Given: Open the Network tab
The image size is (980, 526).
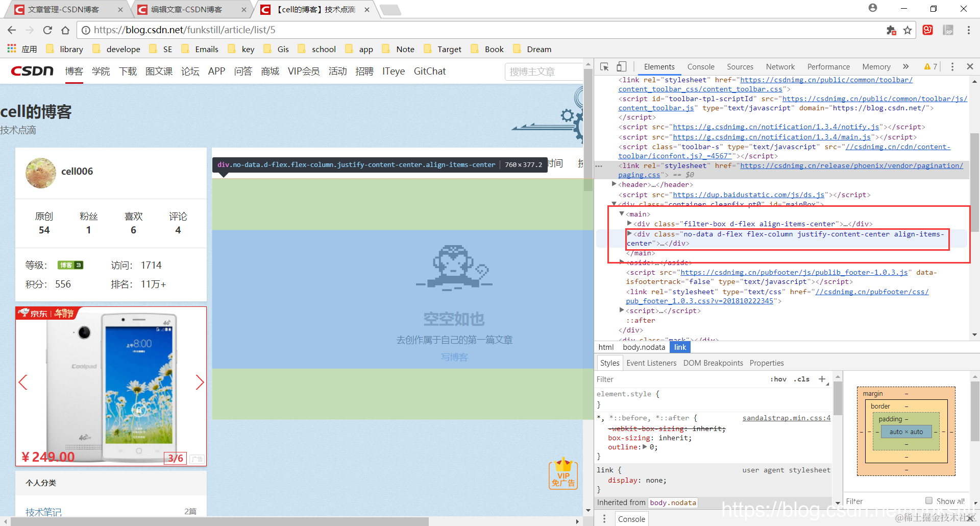Looking at the screenshot, I should (780, 67).
